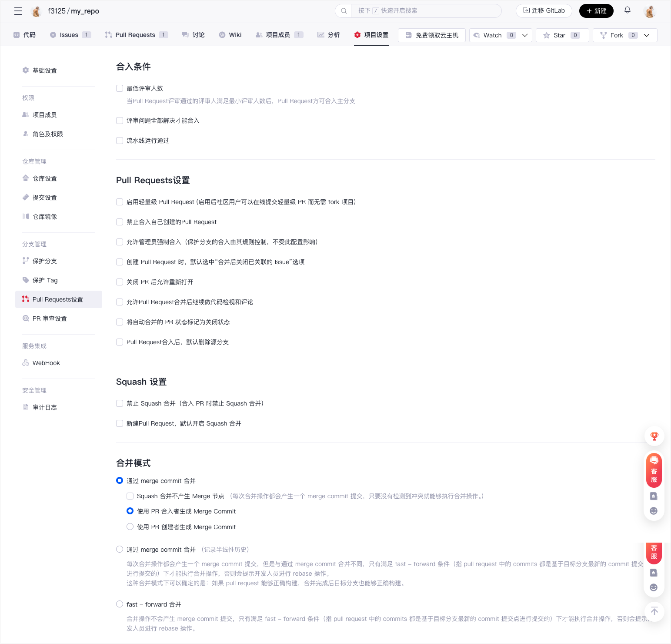Switch to the Issues tab

(x=70, y=35)
